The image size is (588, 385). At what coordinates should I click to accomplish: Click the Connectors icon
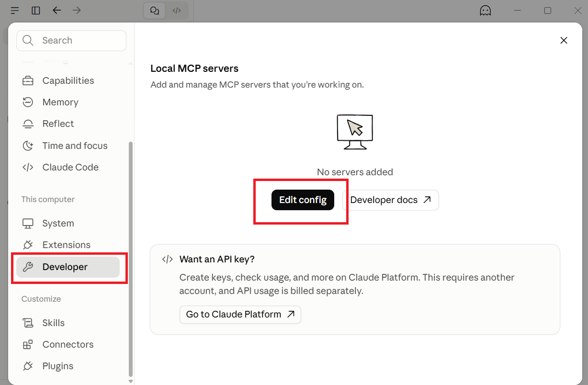pyautogui.click(x=28, y=345)
